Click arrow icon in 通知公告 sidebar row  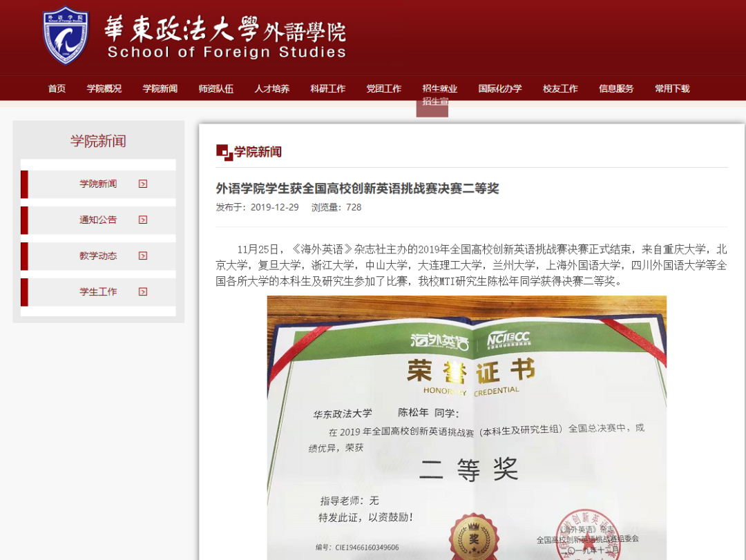143,220
